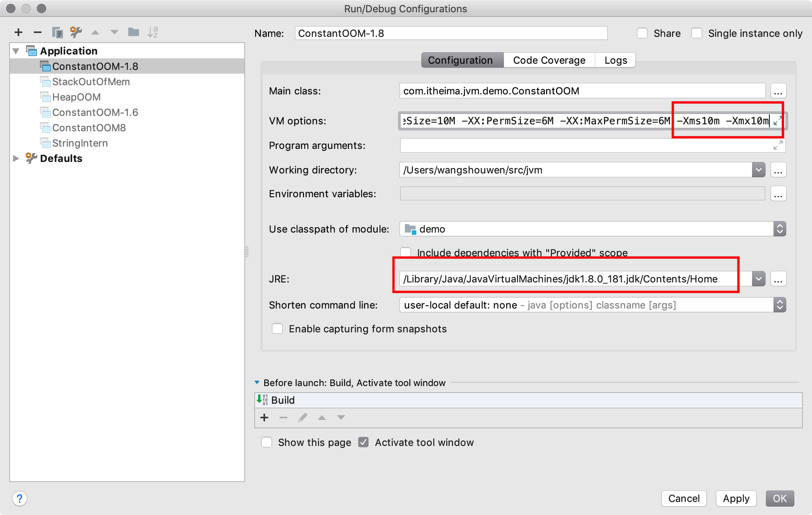The height and width of the screenshot is (515, 812).
Task: Switch to the Code Coverage tab
Action: pyautogui.click(x=547, y=60)
